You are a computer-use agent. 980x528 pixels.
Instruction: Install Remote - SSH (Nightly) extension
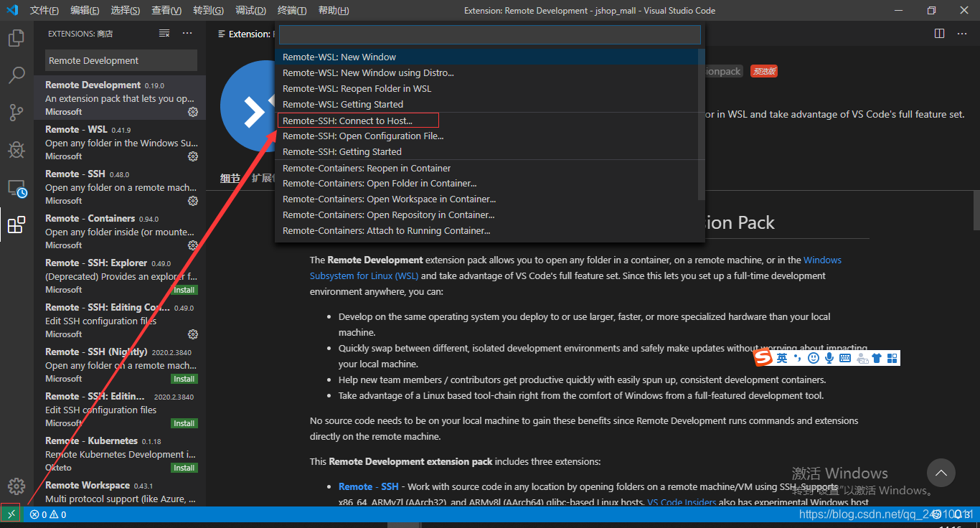click(x=184, y=379)
